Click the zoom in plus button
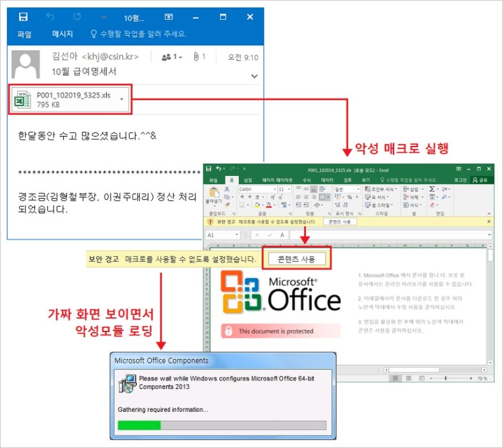The height and width of the screenshot is (448, 503). 471,378
